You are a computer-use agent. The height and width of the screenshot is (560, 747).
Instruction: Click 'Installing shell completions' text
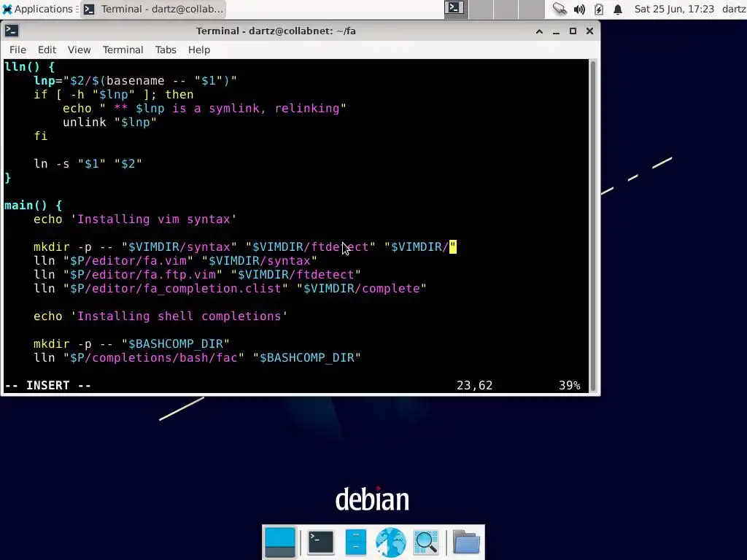click(x=179, y=316)
